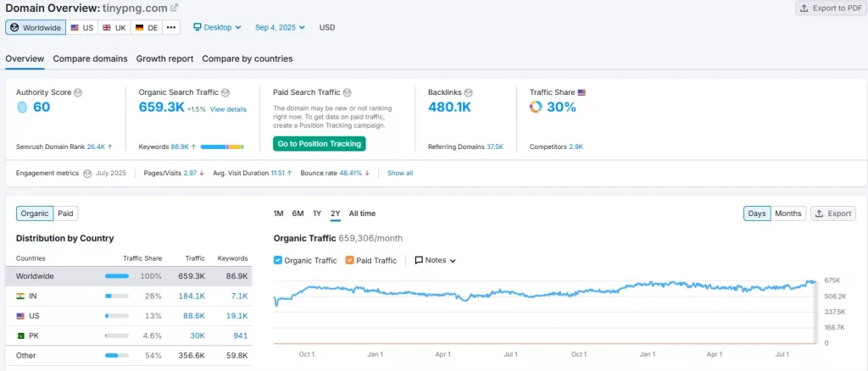Open Sep 4, 2025 date dropdown
Viewport: 868px width, 371px height.
[280, 27]
